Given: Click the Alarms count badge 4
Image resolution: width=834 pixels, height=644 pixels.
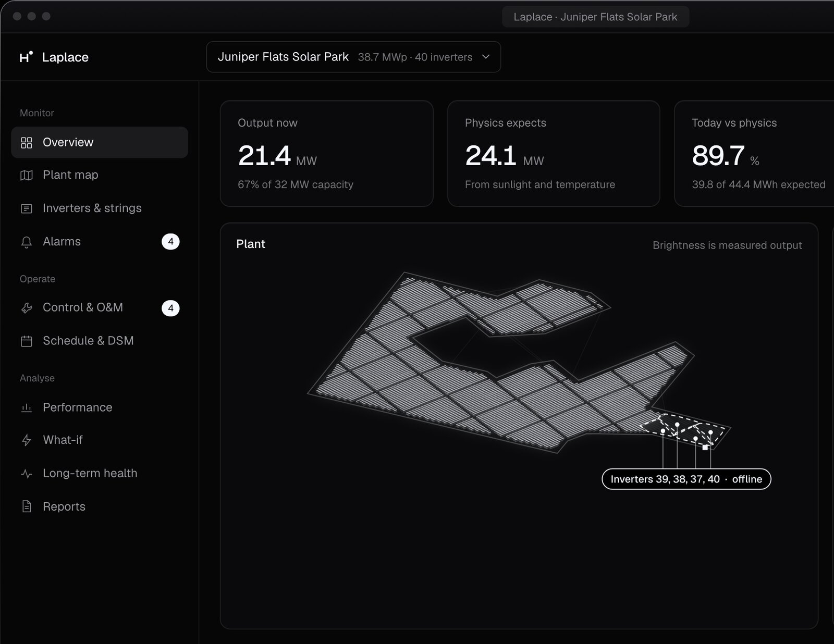Looking at the screenshot, I should [170, 242].
